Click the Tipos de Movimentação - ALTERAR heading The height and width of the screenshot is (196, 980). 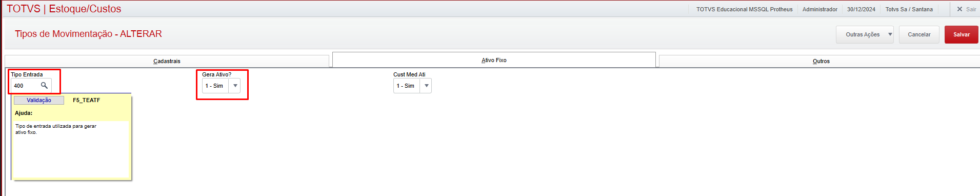88,34
